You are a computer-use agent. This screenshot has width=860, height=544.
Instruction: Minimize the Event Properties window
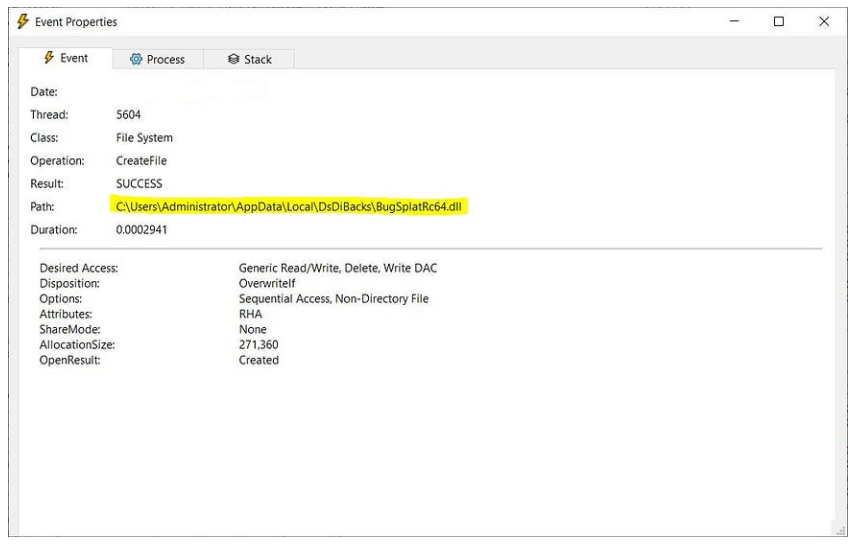pyautogui.click(x=735, y=21)
